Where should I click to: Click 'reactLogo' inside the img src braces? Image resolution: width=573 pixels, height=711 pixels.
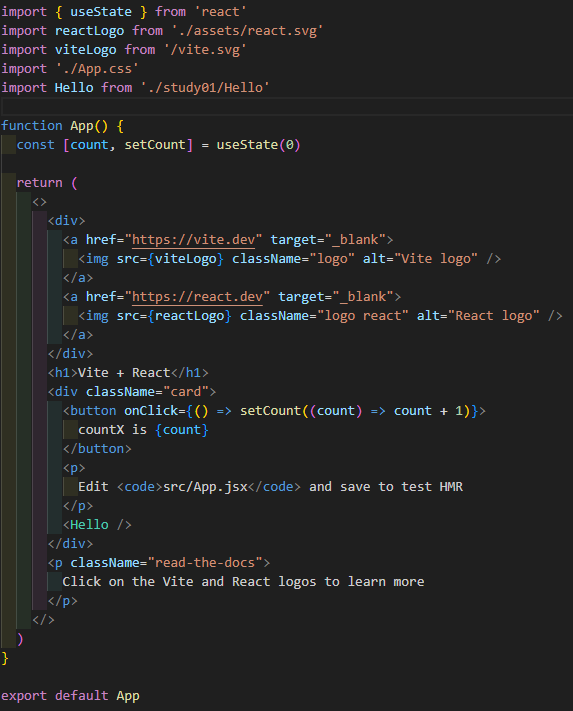click(x=189, y=316)
